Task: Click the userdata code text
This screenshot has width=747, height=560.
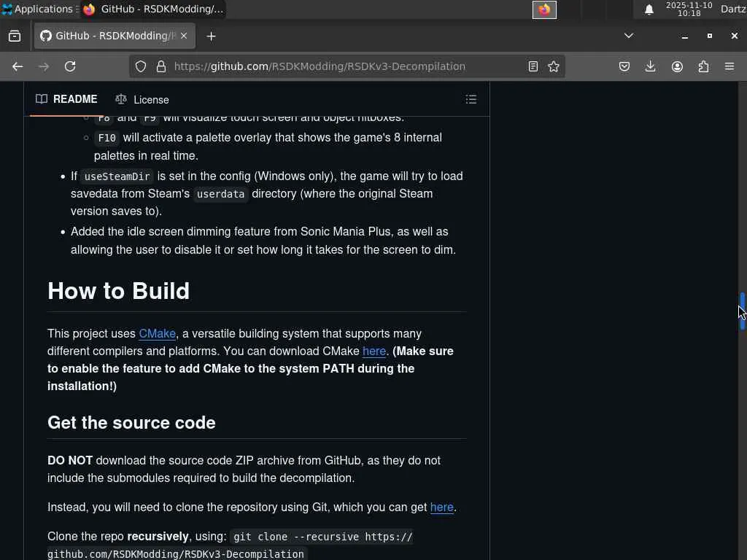Action: (x=220, y=194)
